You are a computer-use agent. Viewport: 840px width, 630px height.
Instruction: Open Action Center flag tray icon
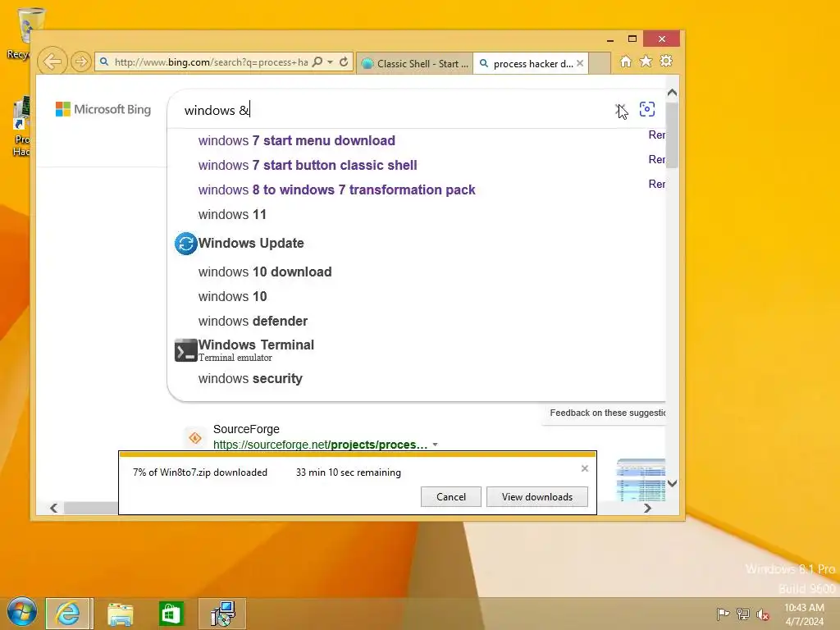tap(723, 614)
